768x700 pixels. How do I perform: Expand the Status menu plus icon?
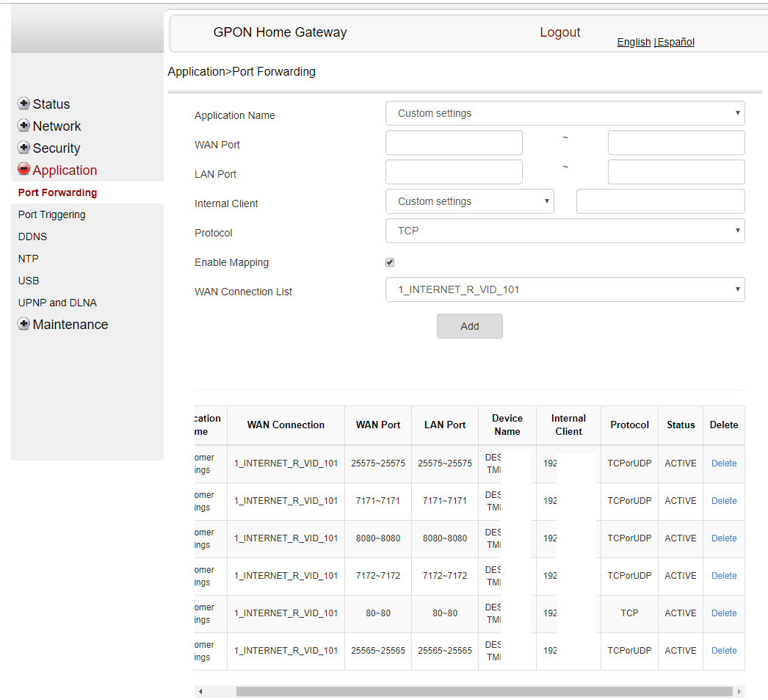coord(23,104)
